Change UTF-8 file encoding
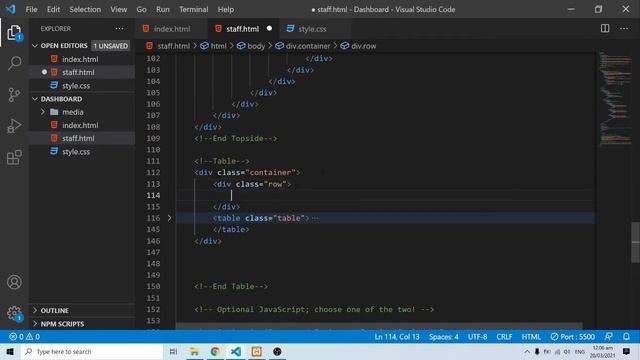This screenshot has width=640, height=360. click(x=477, y=337)
